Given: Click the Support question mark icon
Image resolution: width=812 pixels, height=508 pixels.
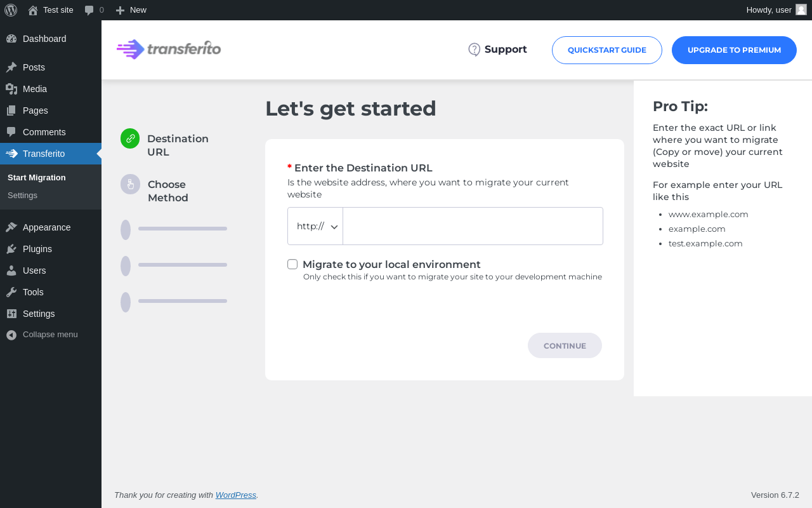Looking at the screenshot, I should click(474, 50).
